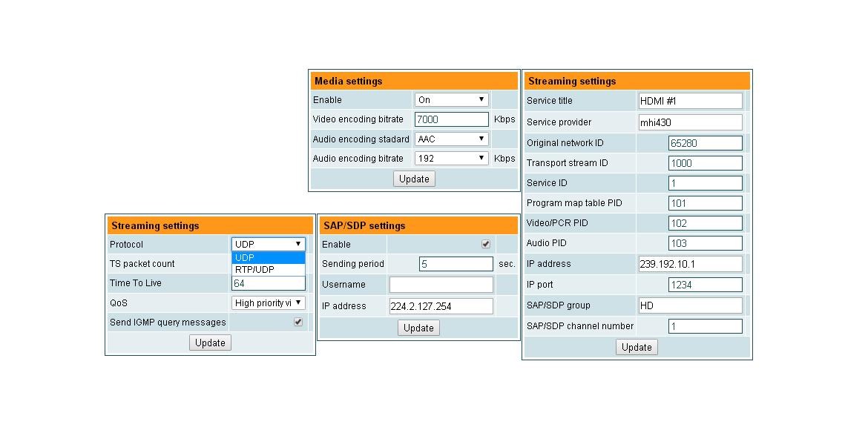Disable the SAP/SDP Enable checkbox
This screenshot has height=430, width=868.
(x=484, y=243)
